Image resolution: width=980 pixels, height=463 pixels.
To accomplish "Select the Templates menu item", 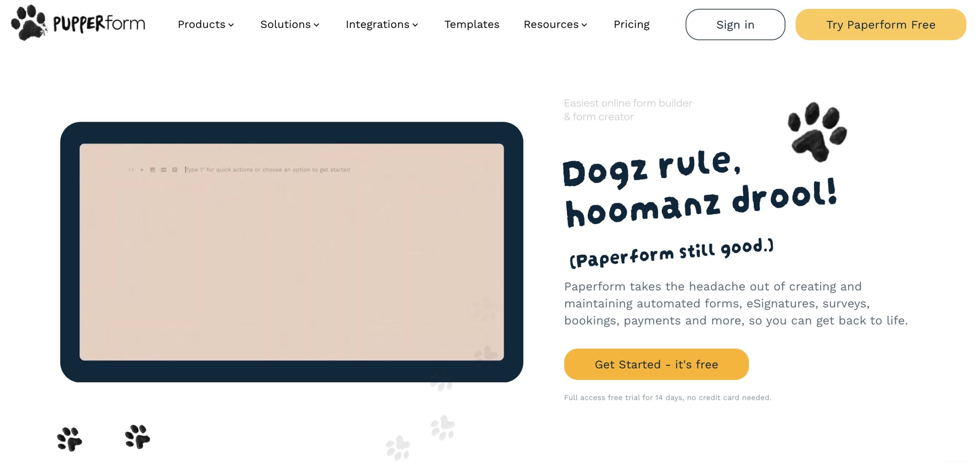I will 472,25.
